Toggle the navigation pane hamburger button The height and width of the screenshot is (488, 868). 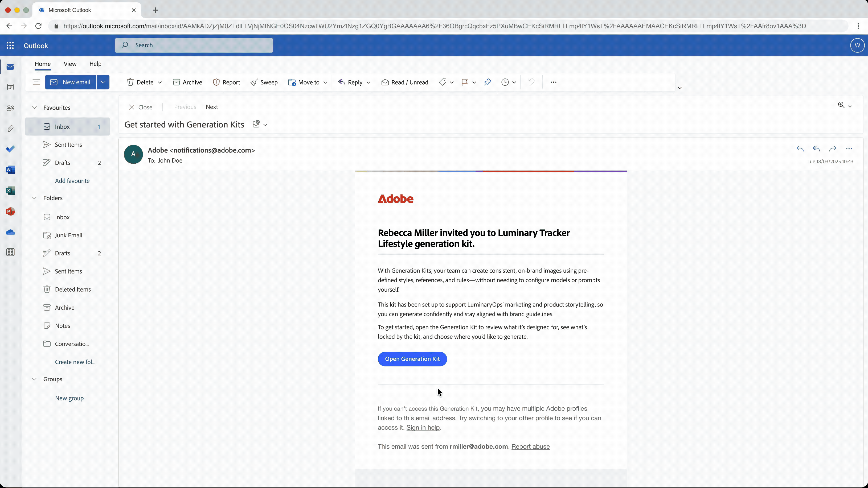pyautogui.click(x=36, y=82)
